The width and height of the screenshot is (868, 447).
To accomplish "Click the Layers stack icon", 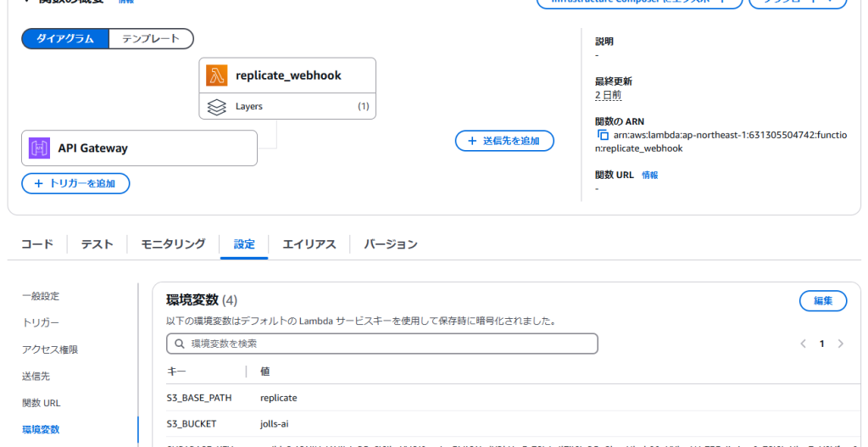I will click(217, 107).
